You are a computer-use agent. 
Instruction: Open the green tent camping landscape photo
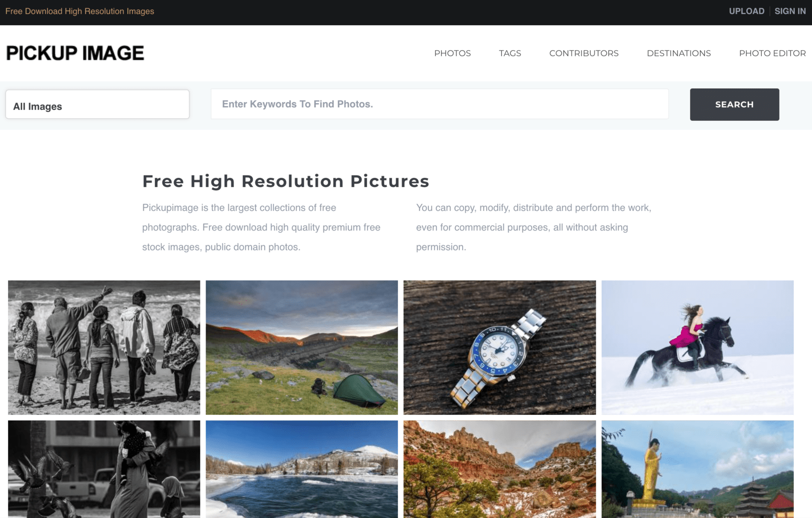(302, 348)
